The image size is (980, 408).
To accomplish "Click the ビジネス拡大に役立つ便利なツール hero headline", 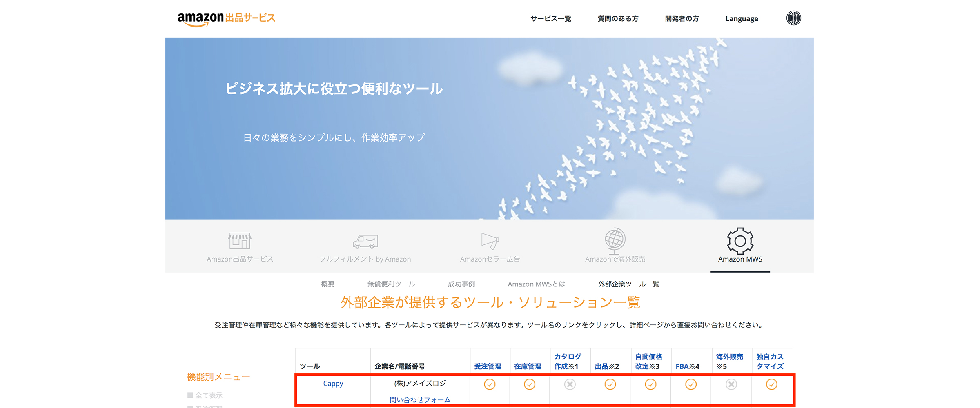I will 334,89.
